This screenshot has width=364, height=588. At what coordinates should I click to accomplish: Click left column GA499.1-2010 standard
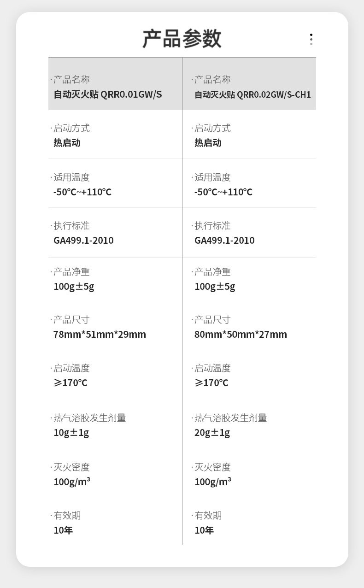pyautogui.click(x=83, y=241)
